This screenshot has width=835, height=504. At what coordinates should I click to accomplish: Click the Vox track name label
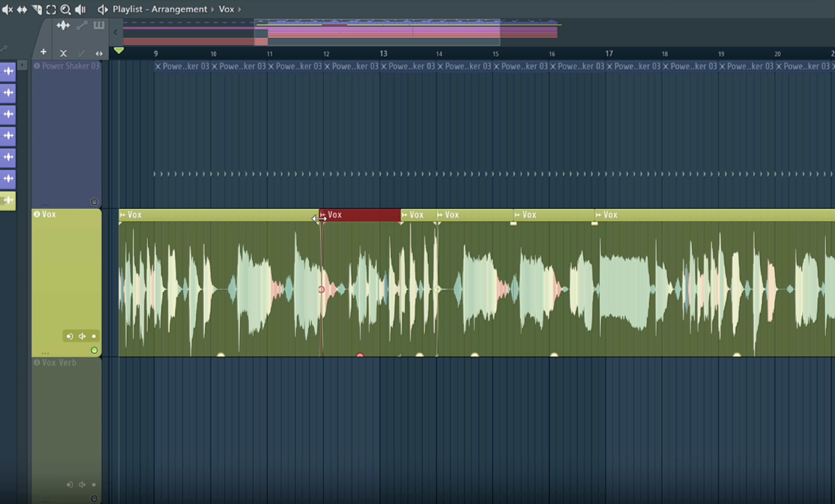click(x=49, y=214)
